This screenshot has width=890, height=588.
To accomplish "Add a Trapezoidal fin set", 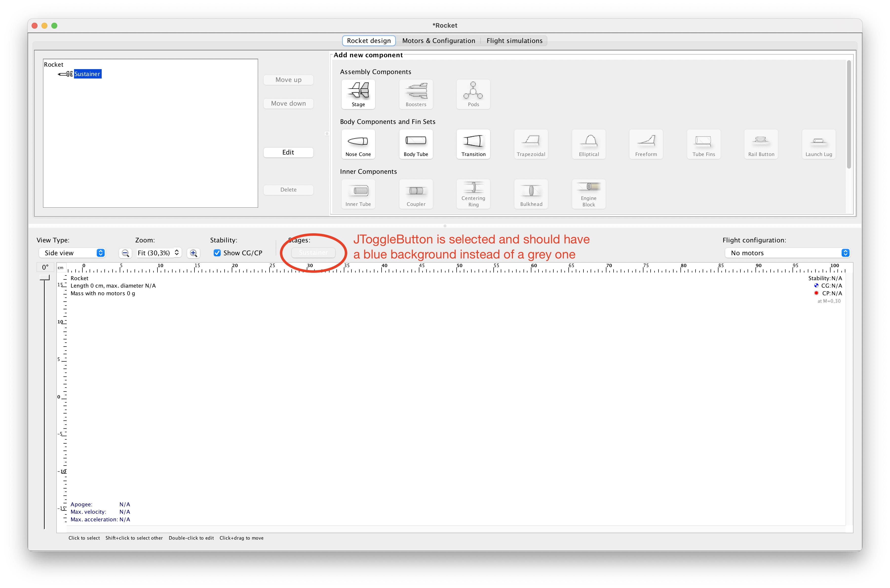I will (x=531, y=144).
